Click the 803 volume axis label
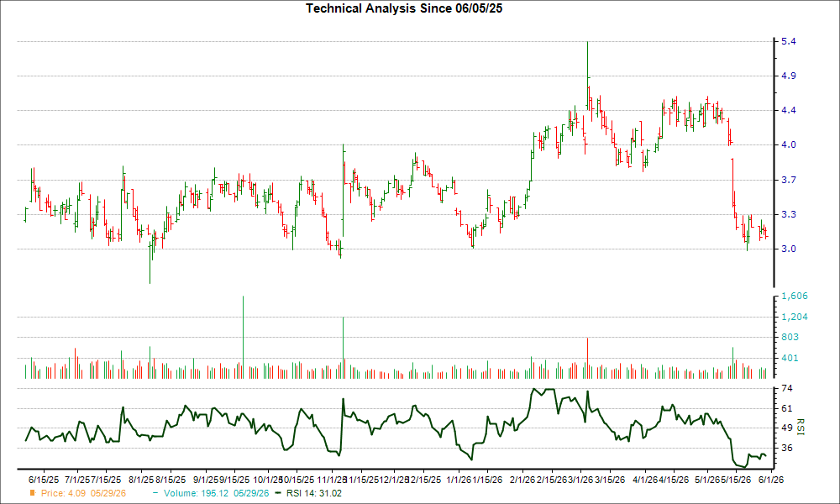Screen dimensions: 840x504 pyautogui.click(x=790, y=337)
